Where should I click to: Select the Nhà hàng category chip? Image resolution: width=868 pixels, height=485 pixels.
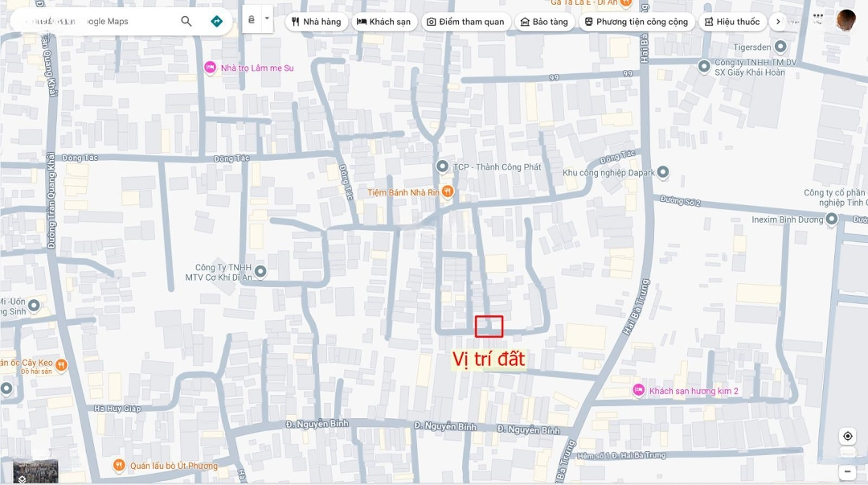[x=316, y=22]
